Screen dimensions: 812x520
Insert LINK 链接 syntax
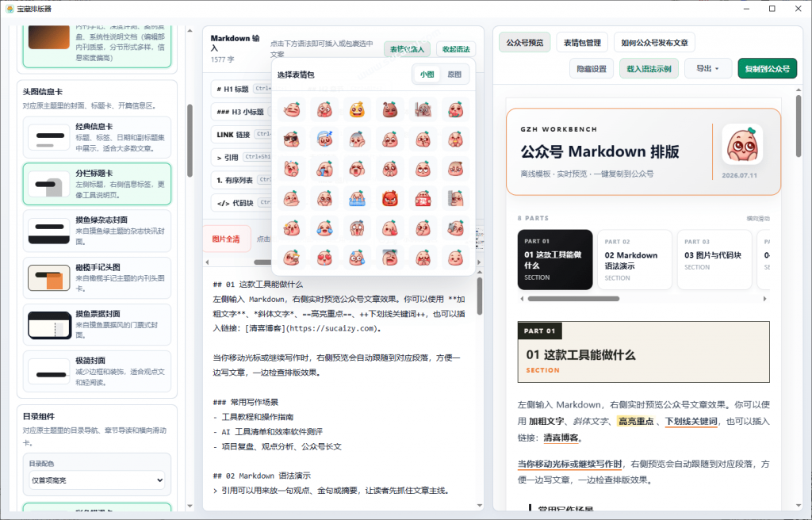[x=242, y=134]
